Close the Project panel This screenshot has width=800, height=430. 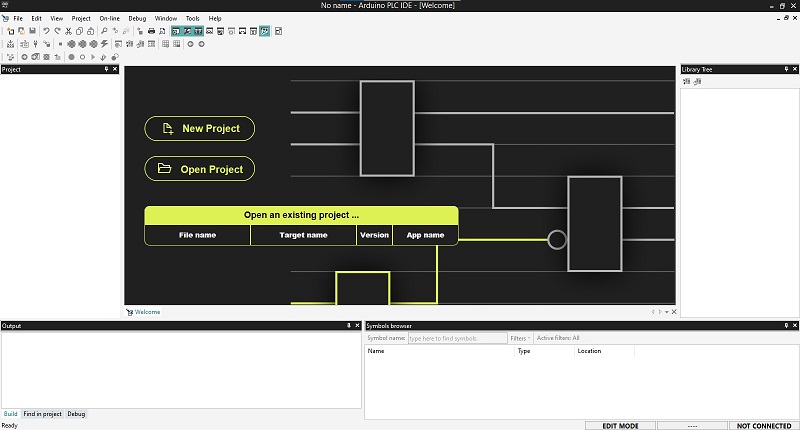pyautogui.click(x=115, y=69)
